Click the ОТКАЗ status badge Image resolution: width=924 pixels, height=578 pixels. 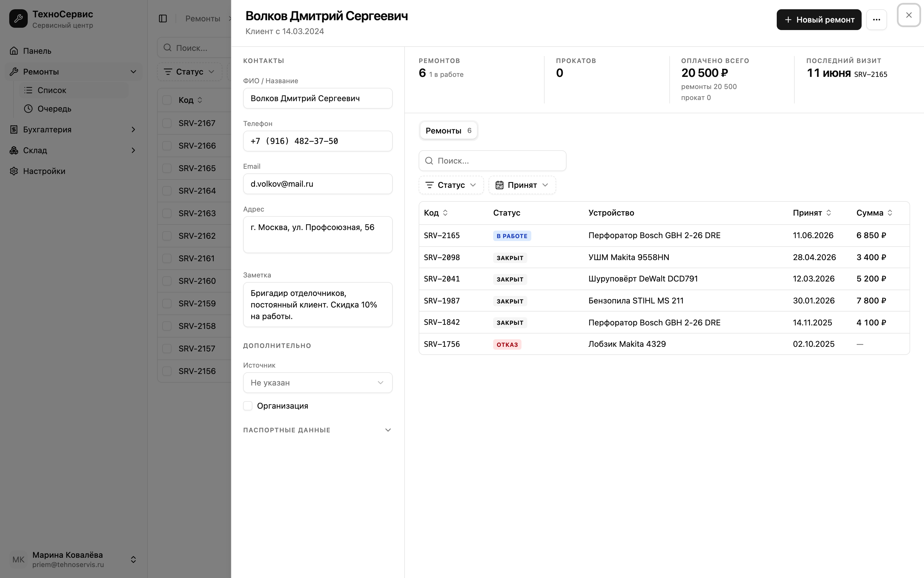(507, 344)
